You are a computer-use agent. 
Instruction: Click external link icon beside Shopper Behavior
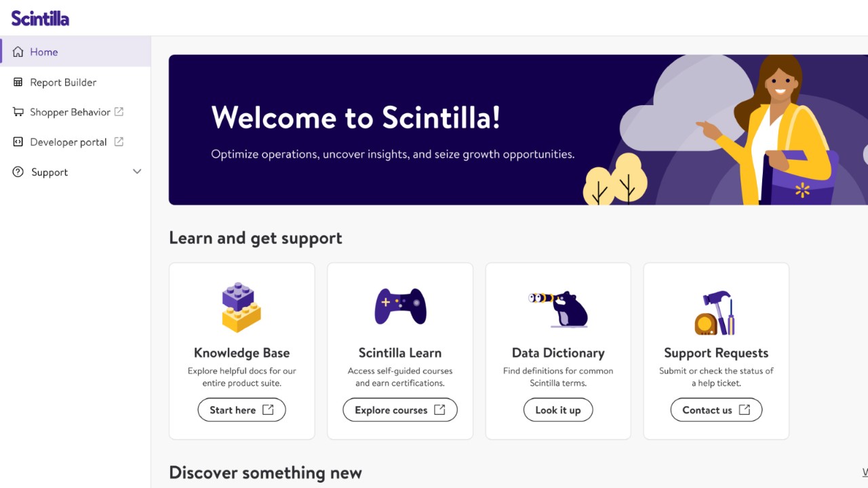119,112
